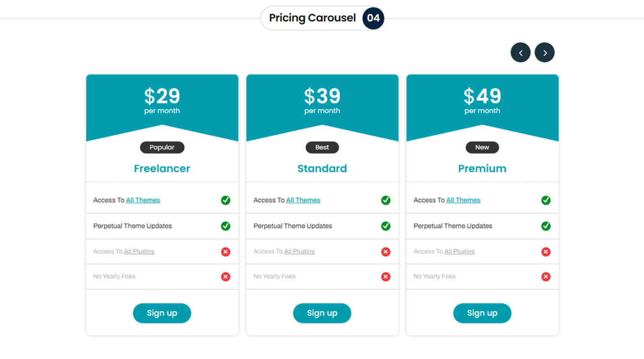644x359 pixels.
Task: Select the New badge on Premium
Action: (x=482, y=147)
